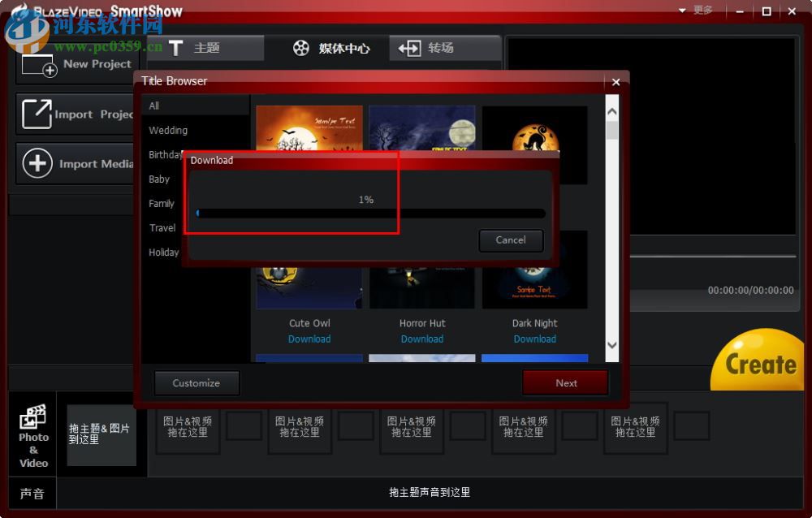Click the film reel icon on 媒体中心 tab
The height and width of the screenshot is (518, 812).
point(301,48)
